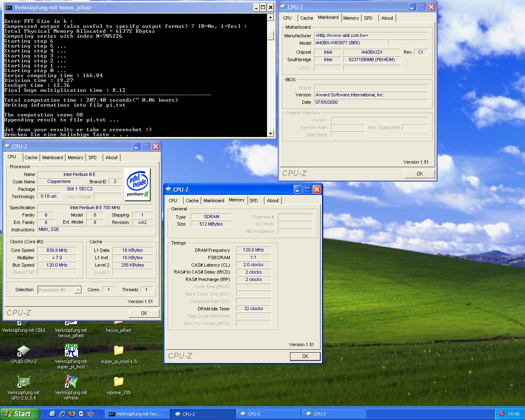Open Cache tab in CPU-Z Mainboard window
This screenshot has width=525, height=420.
[306, 18]
